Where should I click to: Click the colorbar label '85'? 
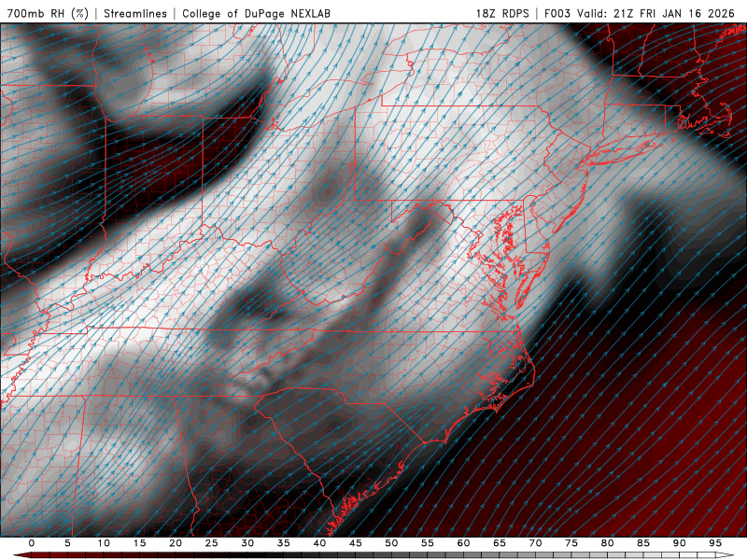pyautogui.click(x=643, y=543)
